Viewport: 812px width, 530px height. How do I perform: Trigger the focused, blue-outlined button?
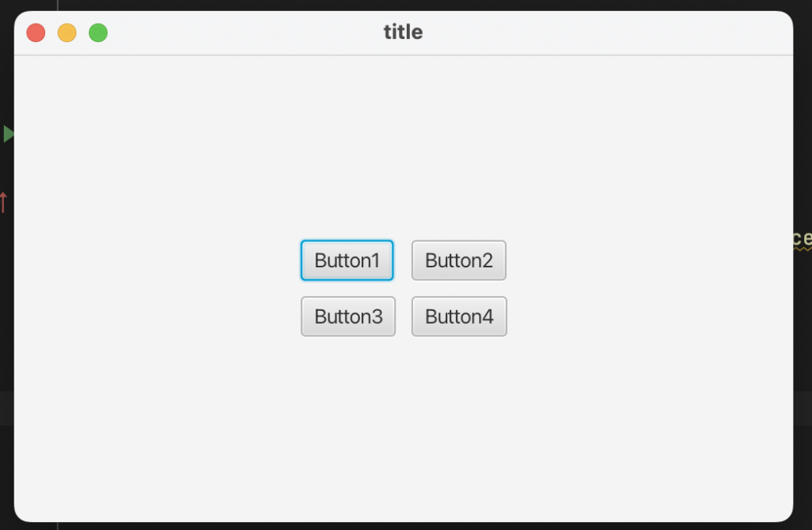pos(347,260)
